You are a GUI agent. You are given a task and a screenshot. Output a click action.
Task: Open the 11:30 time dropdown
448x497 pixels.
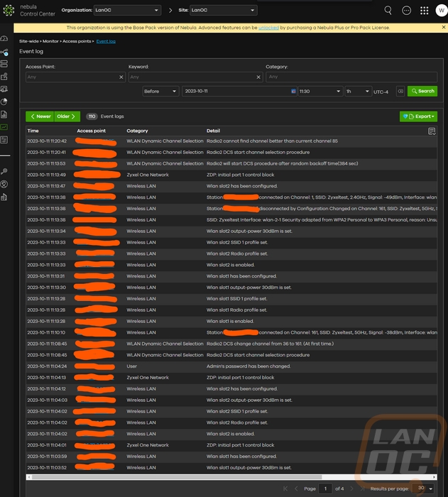(320, 92)
